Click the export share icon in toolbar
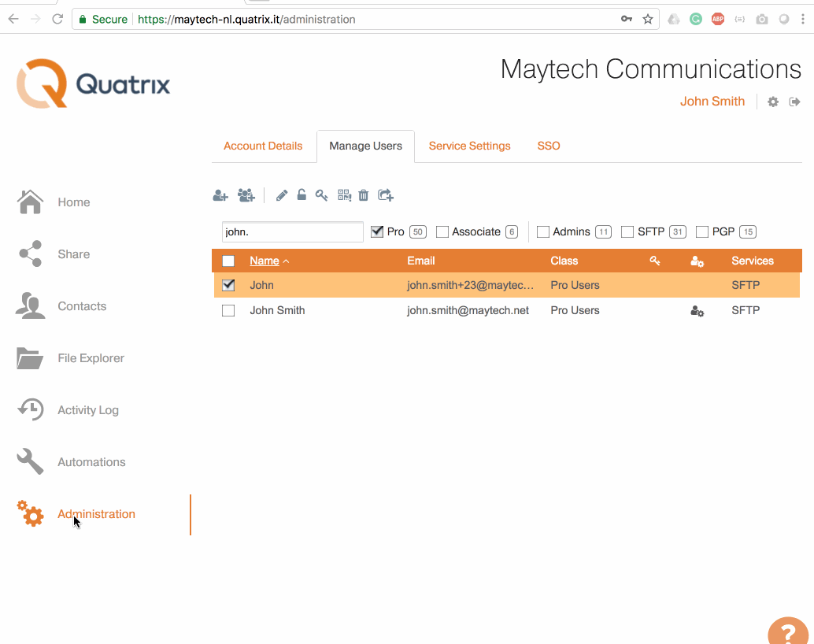Screen dimensions: 814x644 coord(385,195)
